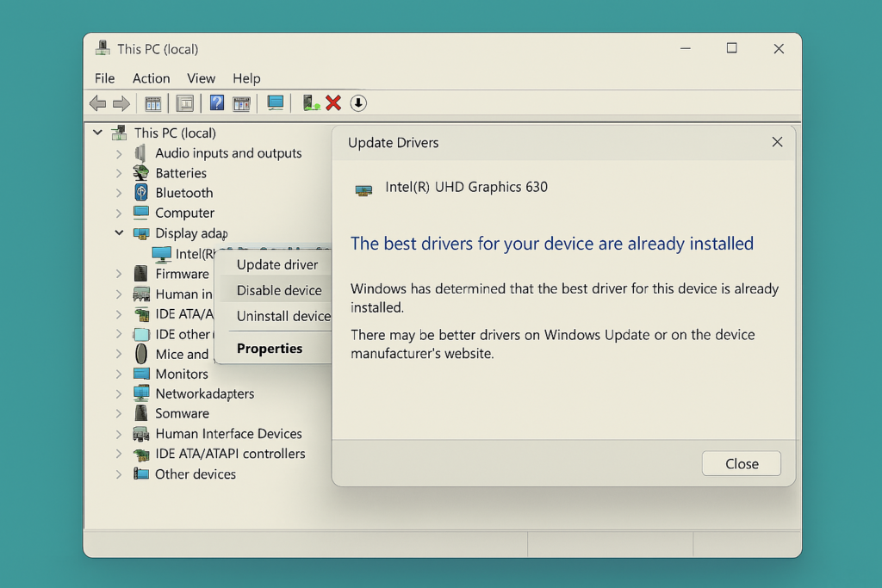Image resolution: width=882 pixels, height=588 pixels.
Task: Click the circled down-arrow update driver icon
Action: (358, 102)
